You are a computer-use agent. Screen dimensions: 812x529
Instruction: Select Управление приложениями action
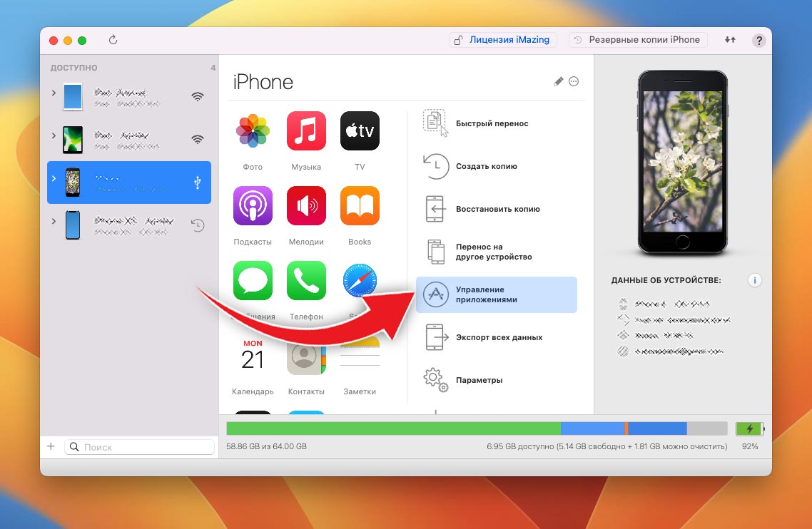[496, 294]
